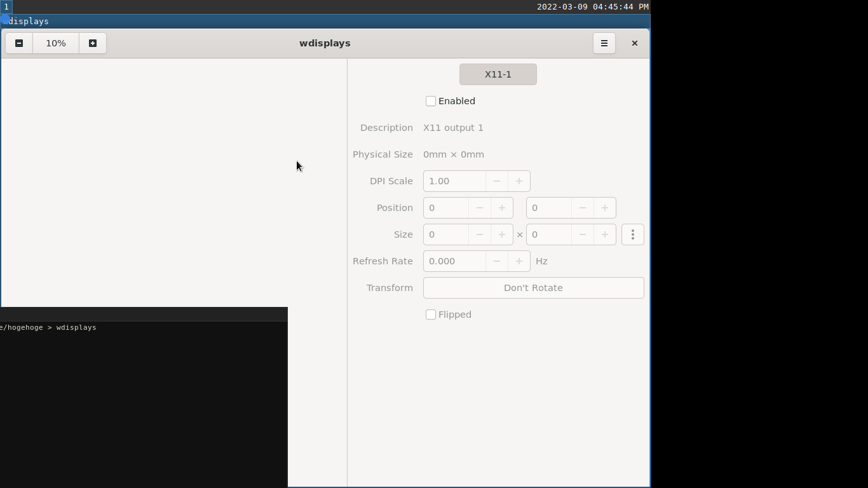Image resolution: width=868 pixels, height=488 pixels.
Task: Click workspace 1 indicator in top bar
Action: [6, 6]
